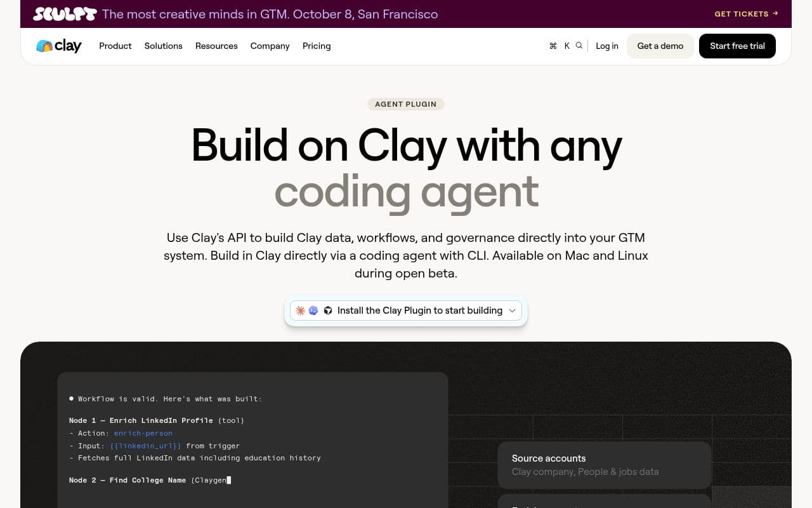
Task: Click the '{{linkedin_url}}' input text
Action: tap(145, 446)
